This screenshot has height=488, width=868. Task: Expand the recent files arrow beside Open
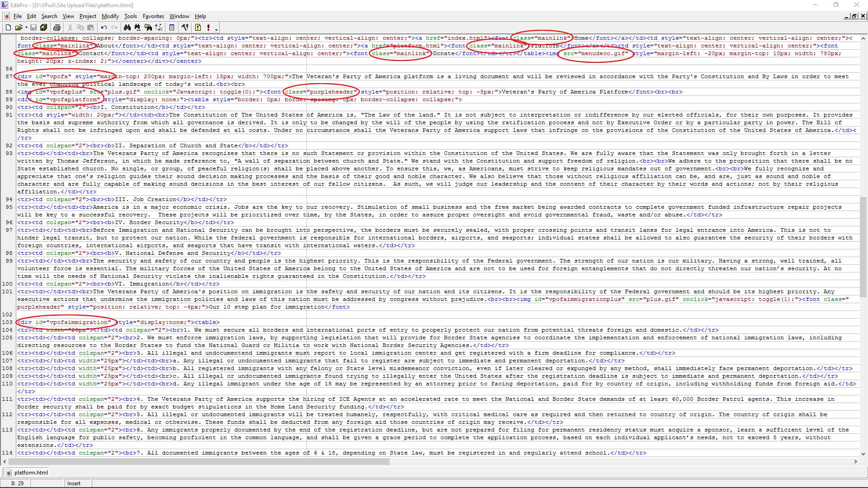[x=26, y=28]
